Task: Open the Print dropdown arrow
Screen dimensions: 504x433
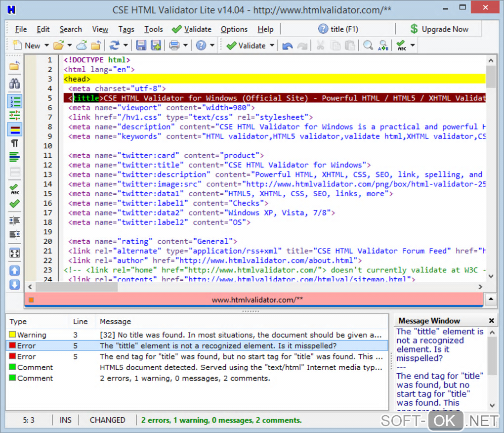Action: 185,45
